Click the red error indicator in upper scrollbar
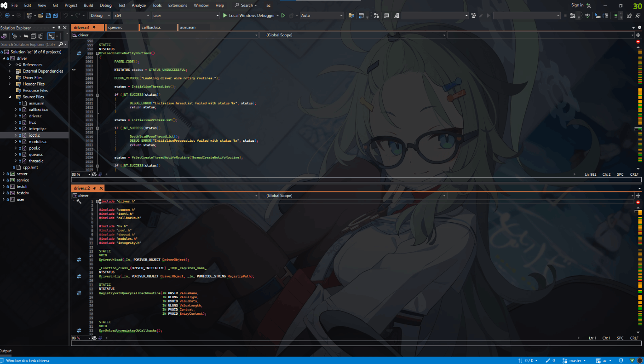The height and width of the screenshot is (364, 644). (x=638, y=42)
